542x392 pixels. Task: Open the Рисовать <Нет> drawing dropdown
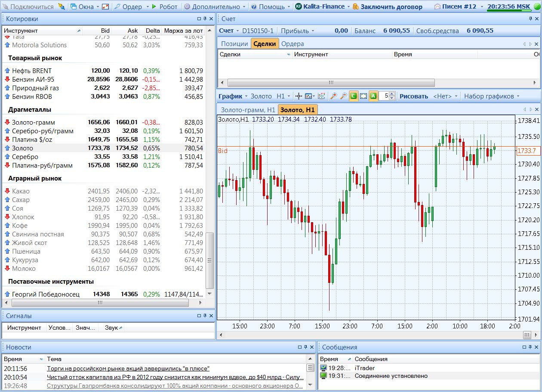(x=445, y=96)
